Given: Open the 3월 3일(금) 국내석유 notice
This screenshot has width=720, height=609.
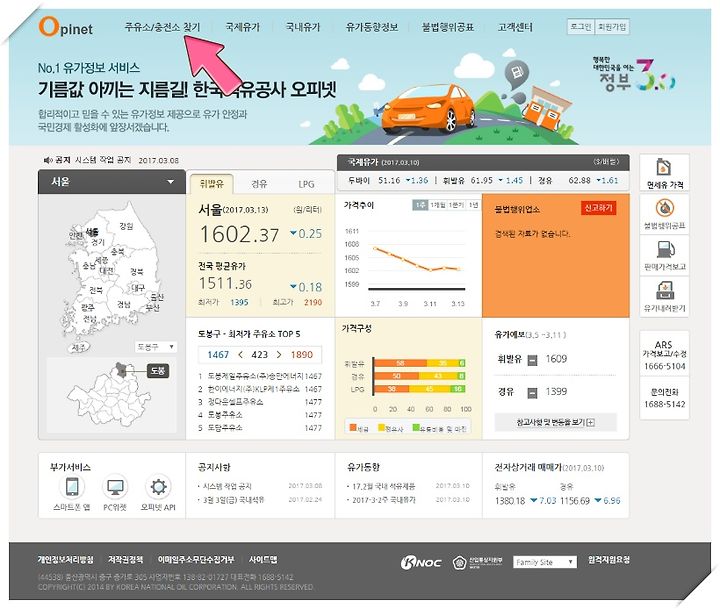Looking at the screenshot, I should [233, 500].
